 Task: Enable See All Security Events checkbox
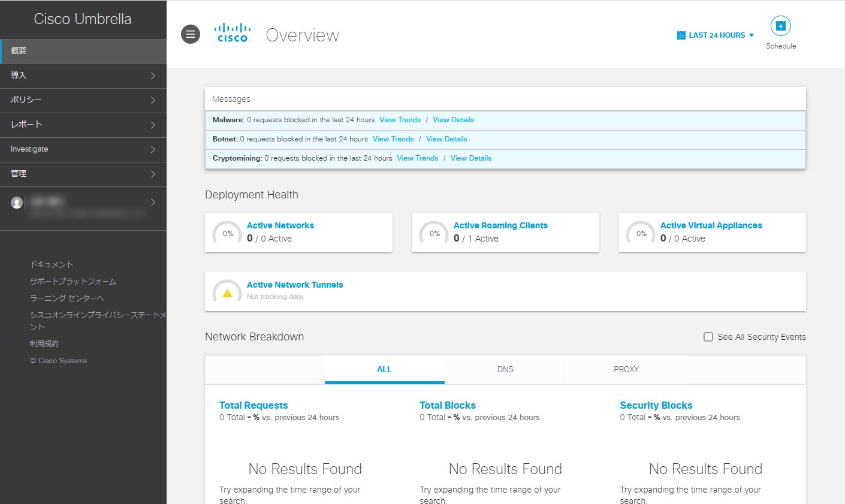pyautogui.click(x=708, y=337)
